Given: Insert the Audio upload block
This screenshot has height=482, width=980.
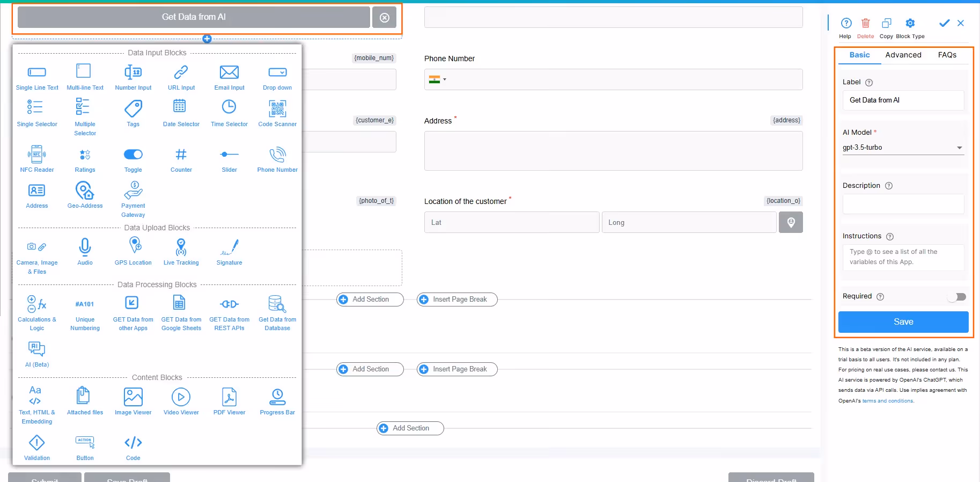Looking at the screenshot, I should 85,252.
